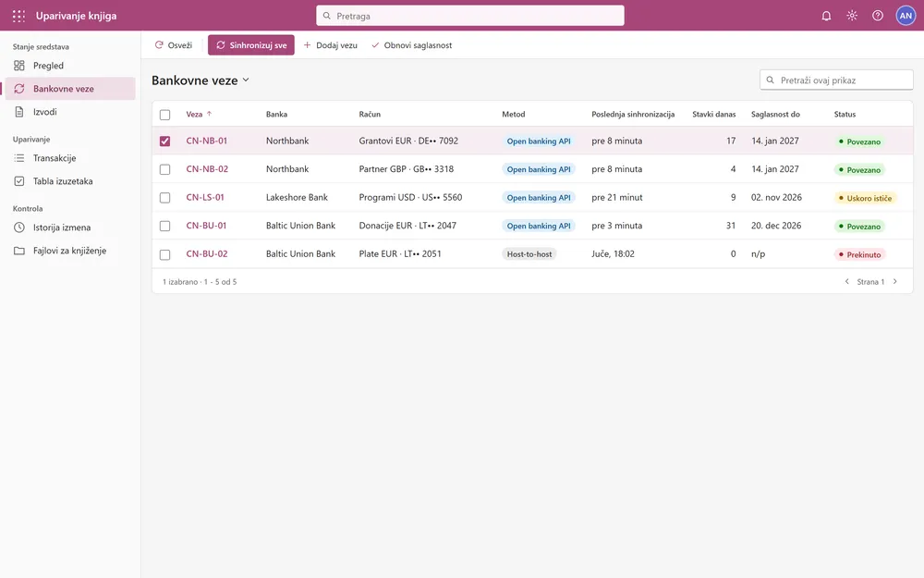The image size is (924, 578).
Task: Click the Host-to-host method tag
Action: pos(529,254)
